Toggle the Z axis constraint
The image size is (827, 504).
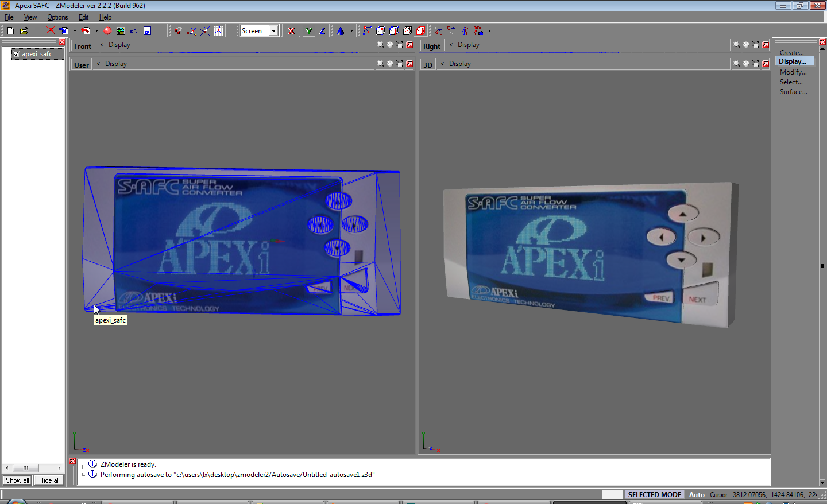point(322,30)
